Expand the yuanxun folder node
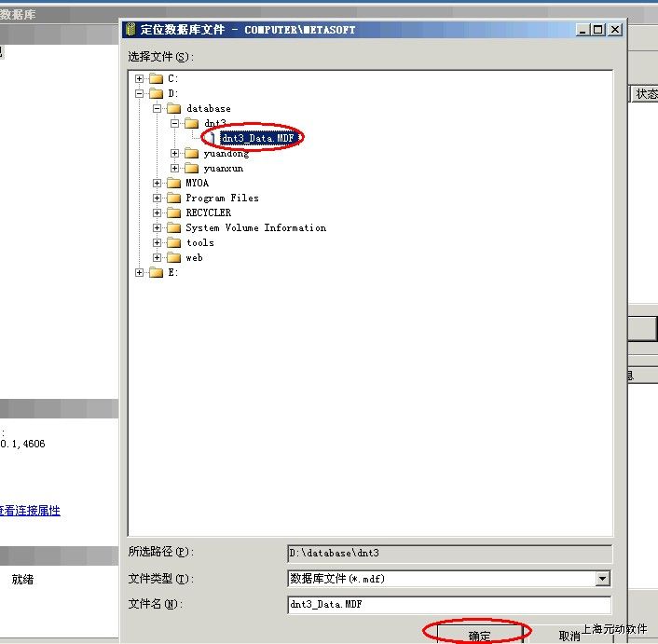The height and width of the screenshot is (644, 658). pos(175,169)
